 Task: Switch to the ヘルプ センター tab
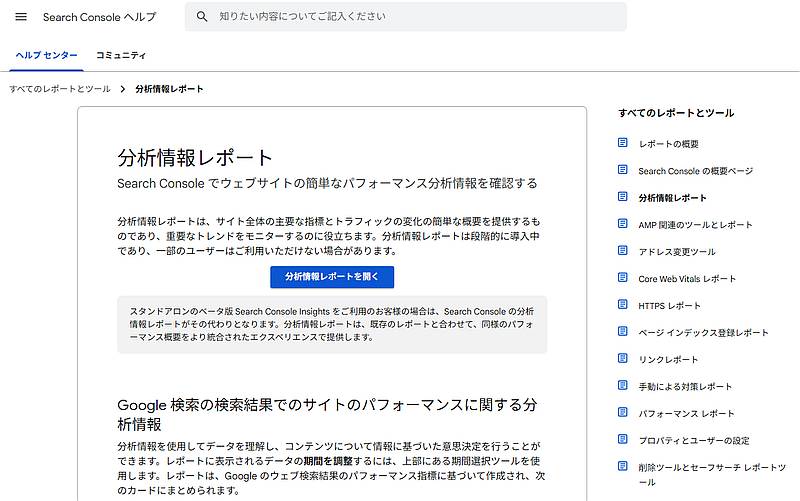tap(46, 55)
